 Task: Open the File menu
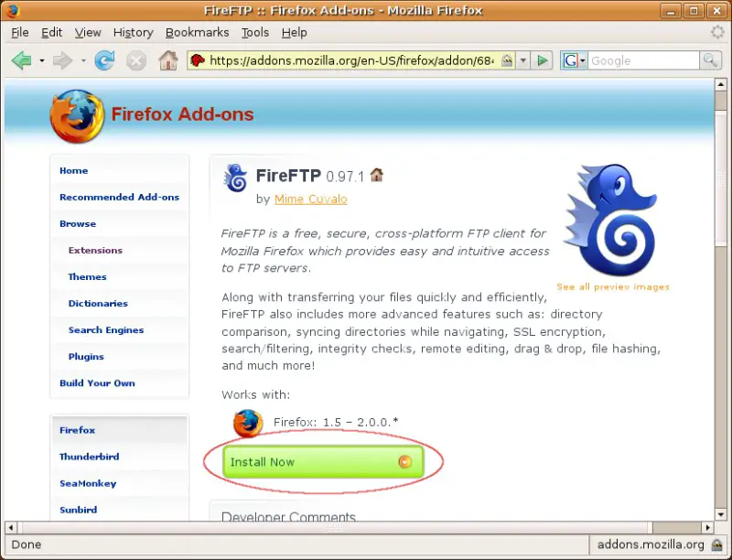pos(20,33)
